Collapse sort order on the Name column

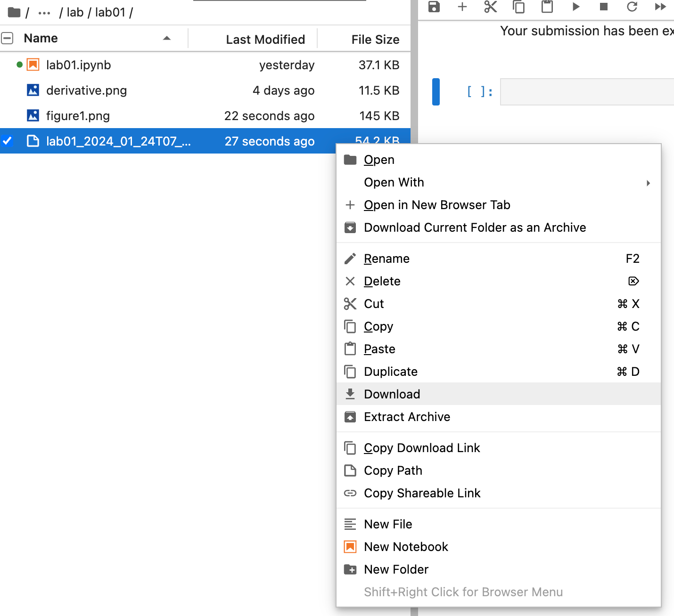click(167, 38)
